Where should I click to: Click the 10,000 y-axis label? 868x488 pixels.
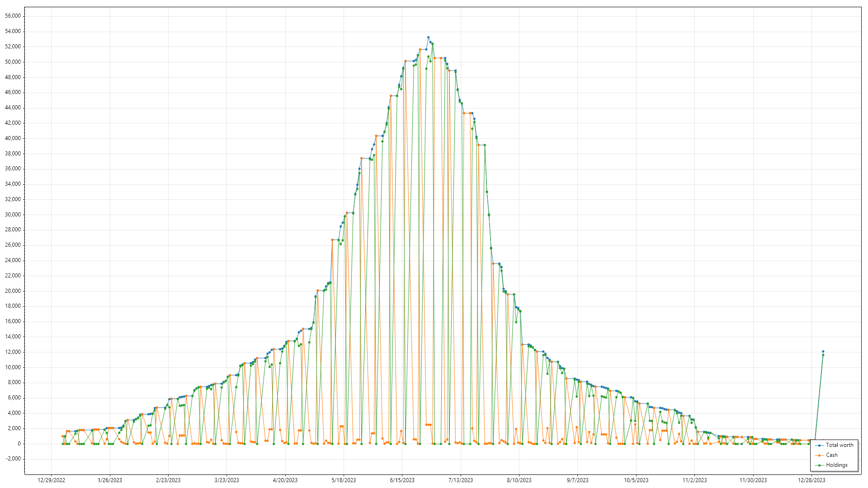click(13, 367)
